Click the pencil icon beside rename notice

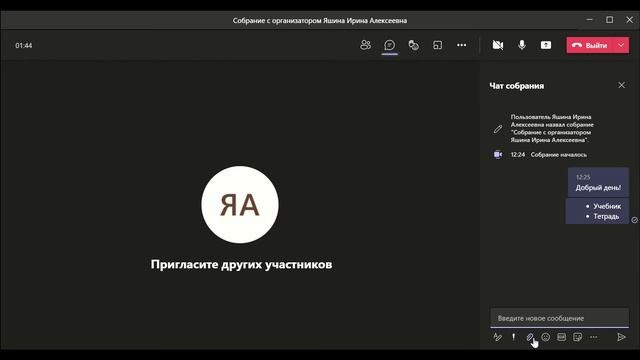click(498, 129)
